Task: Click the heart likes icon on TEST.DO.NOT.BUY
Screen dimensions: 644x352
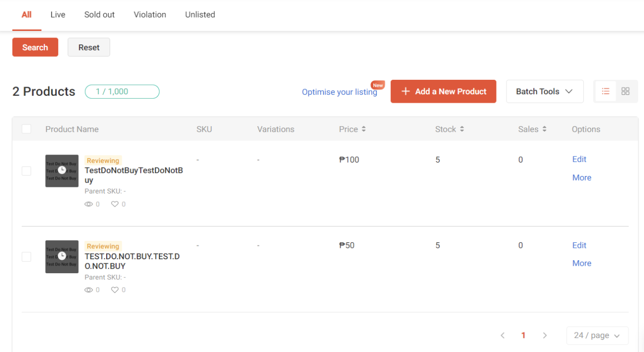Action: coord(114,290)
